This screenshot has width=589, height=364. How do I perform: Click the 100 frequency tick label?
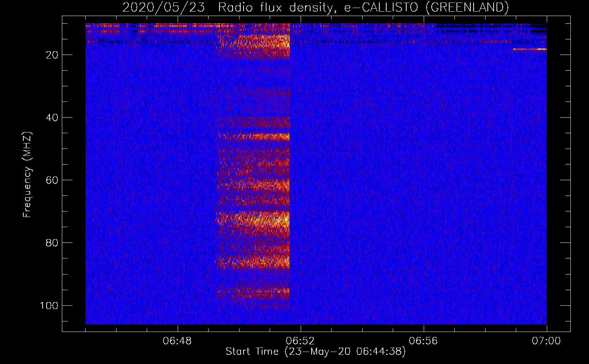click(49, 305)
